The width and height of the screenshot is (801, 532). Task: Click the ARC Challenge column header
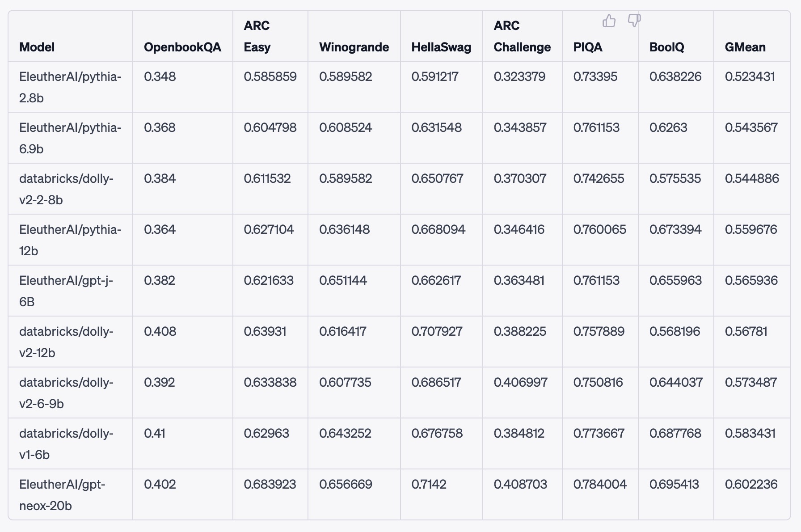point(522,36)
